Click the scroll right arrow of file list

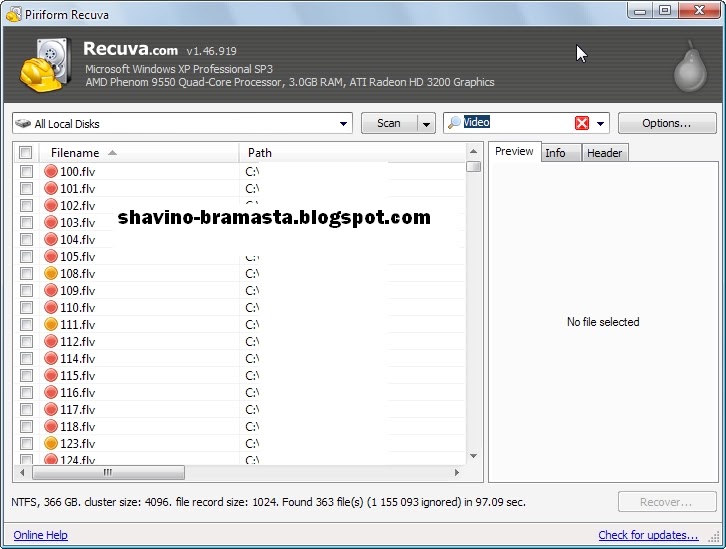(x=457, y=473)
